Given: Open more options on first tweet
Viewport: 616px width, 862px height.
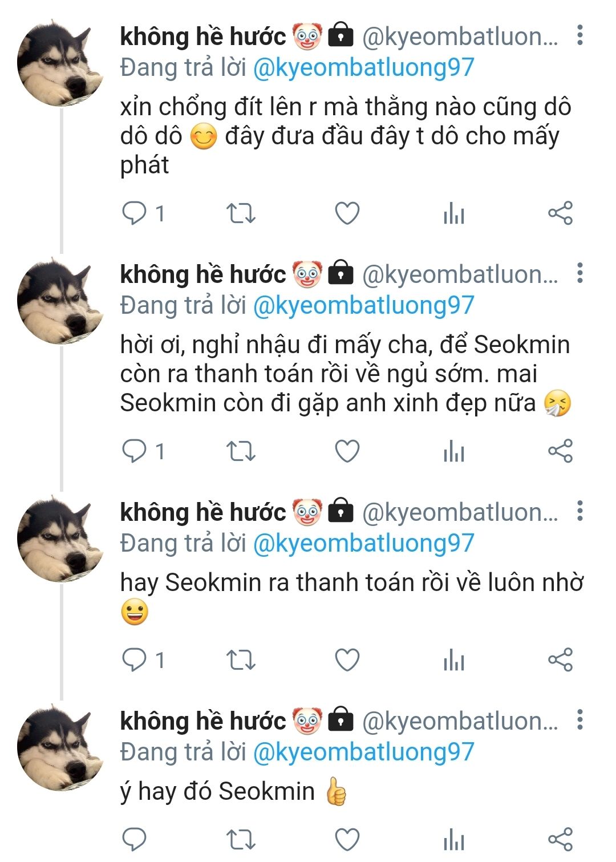Looking at the screenshot, I should [x=579, y=35].
